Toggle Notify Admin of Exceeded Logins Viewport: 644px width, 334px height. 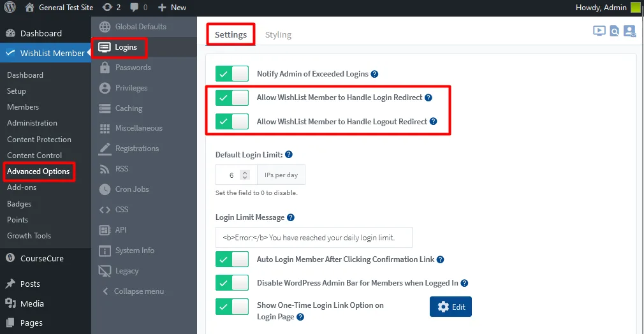click(x=232, y=74)
